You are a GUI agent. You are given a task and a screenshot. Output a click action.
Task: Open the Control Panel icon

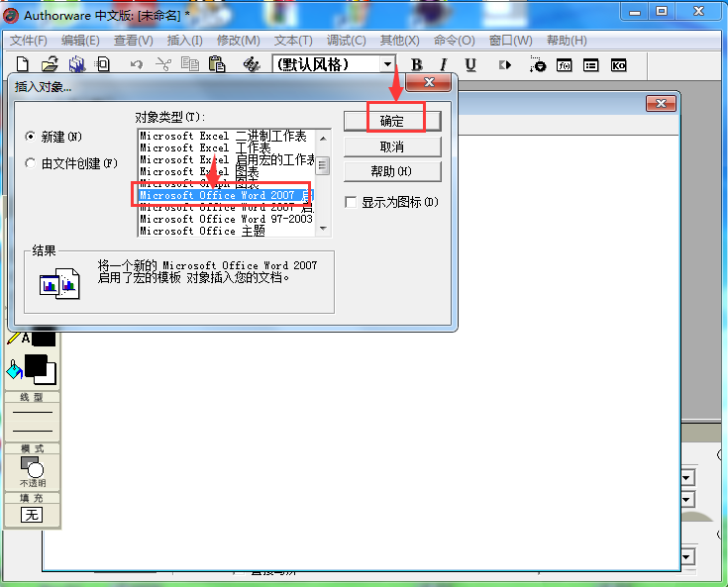538,65
